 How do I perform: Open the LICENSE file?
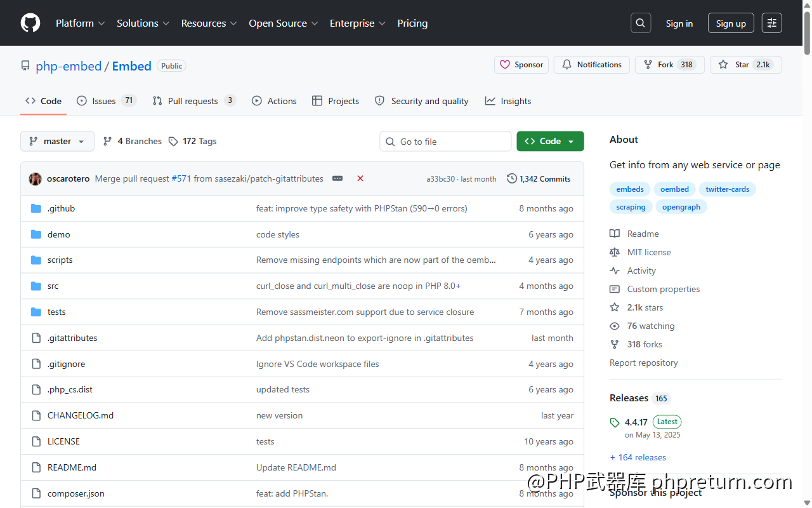pyautogui.click(x=63, y=442)
